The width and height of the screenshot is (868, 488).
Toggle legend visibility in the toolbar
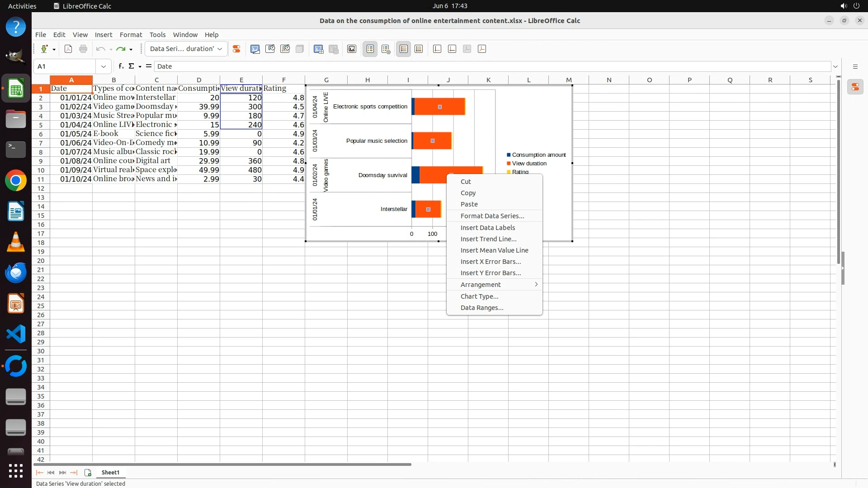370,49
